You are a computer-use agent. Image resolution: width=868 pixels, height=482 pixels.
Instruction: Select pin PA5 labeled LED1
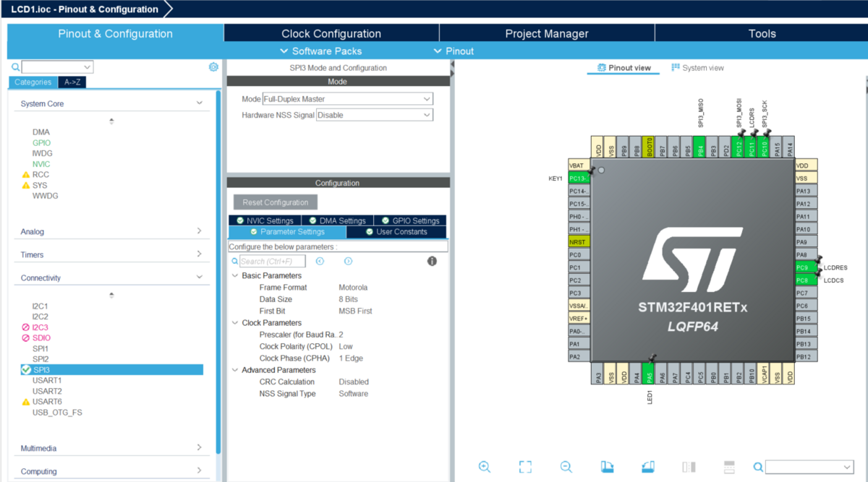[650, 372]
